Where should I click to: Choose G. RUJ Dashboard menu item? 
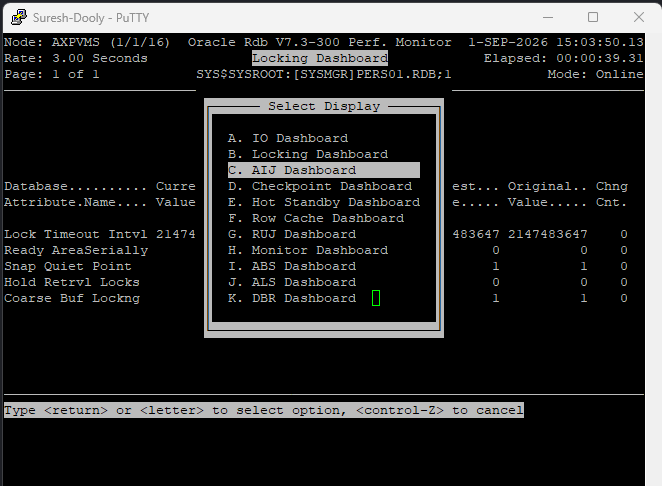pos(292,234)
